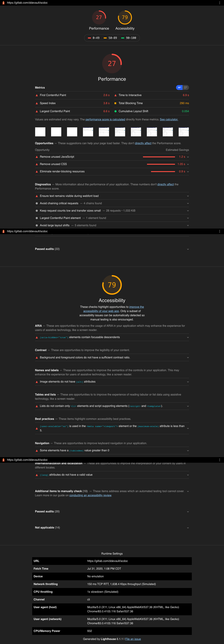The height and width of the screenshot is (644, 224).
Task: Click the warning triangle beside Eliminate render-blocking resources
Action: click(37, 171)
